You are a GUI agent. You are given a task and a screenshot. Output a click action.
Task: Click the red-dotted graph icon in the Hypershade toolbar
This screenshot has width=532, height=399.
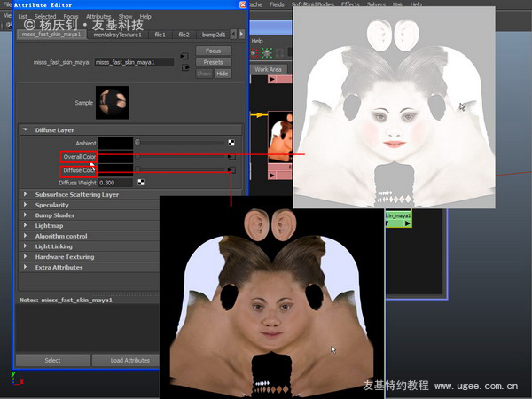click(254, 53)
